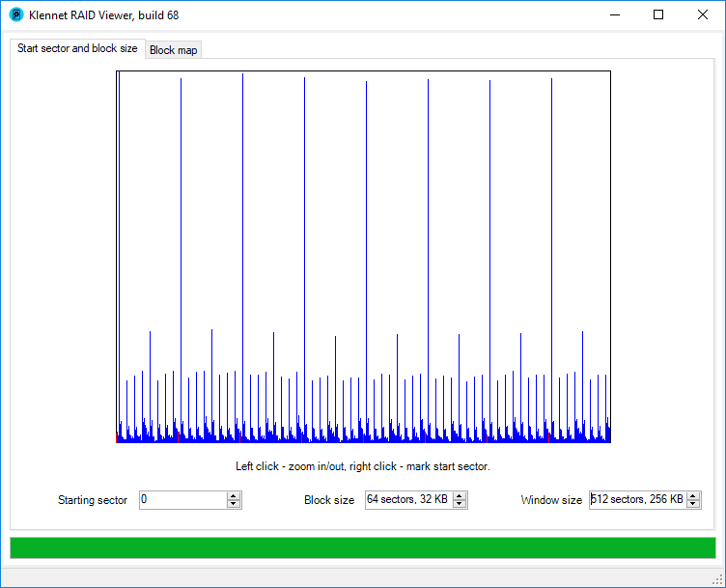726x588 pixels.
Task: Maximize the Klennet RAID Viewer window
Action: [x=658, y=14]
